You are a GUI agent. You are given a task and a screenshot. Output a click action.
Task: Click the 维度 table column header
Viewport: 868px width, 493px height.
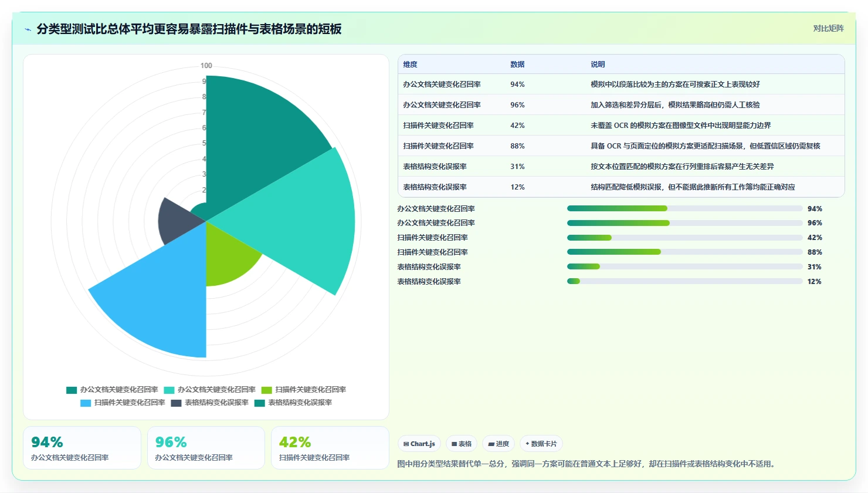[x=410, y=65]
